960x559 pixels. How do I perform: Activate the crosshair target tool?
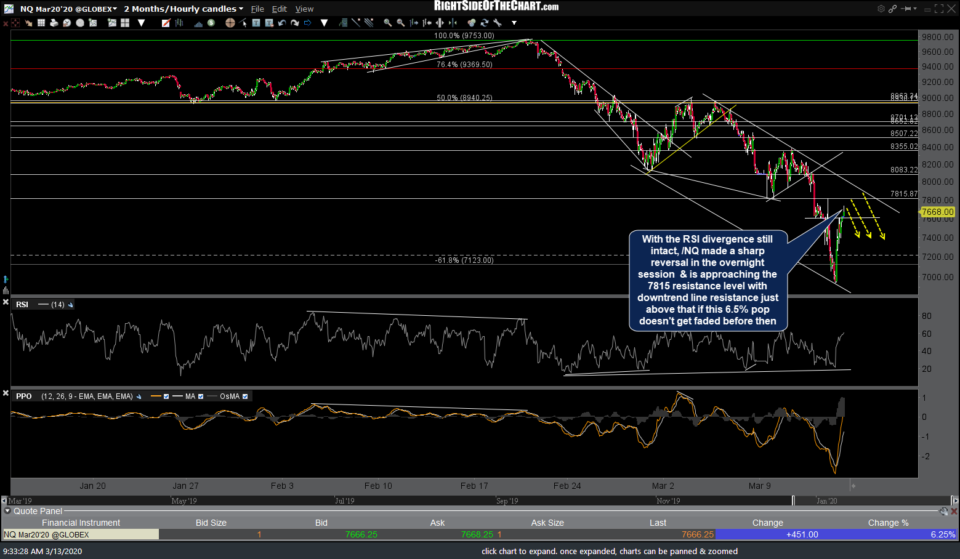[x=230, y=23]
